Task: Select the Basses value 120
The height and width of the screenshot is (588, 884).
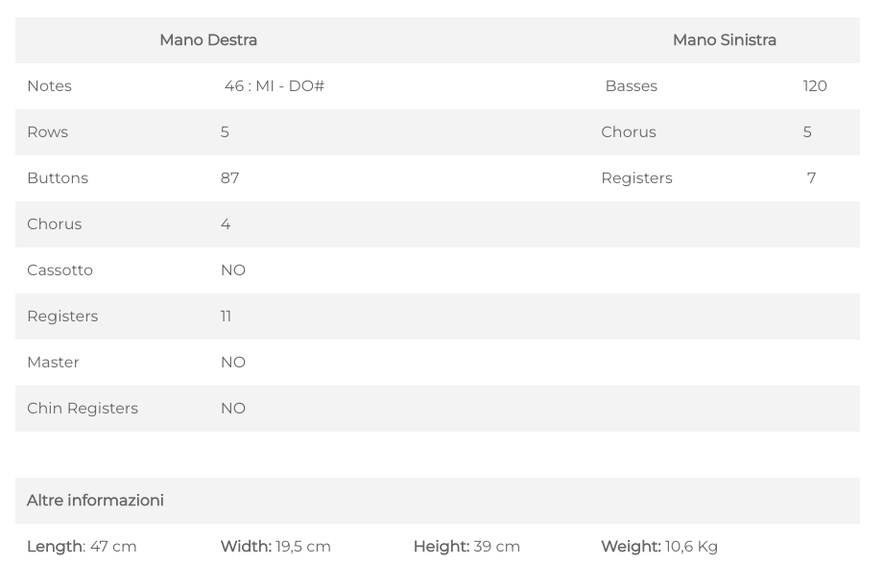Action: [815, 86]
